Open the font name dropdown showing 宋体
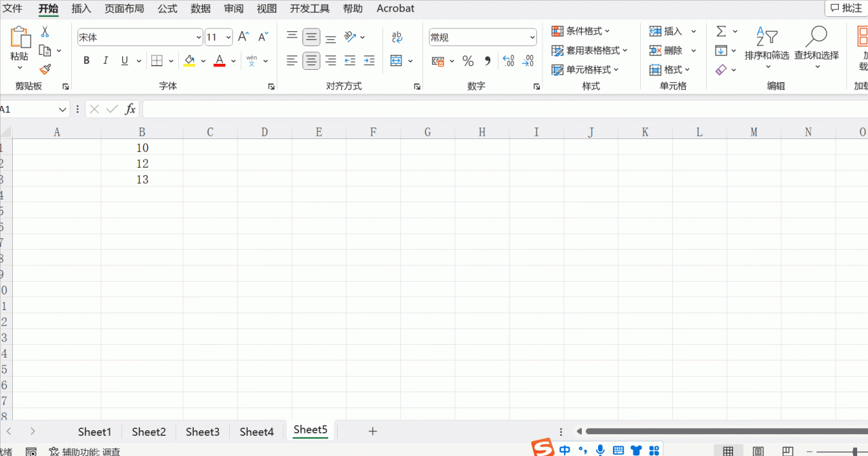Image resolution: width=868 pixels, height=456 pixels. [199, 37]
